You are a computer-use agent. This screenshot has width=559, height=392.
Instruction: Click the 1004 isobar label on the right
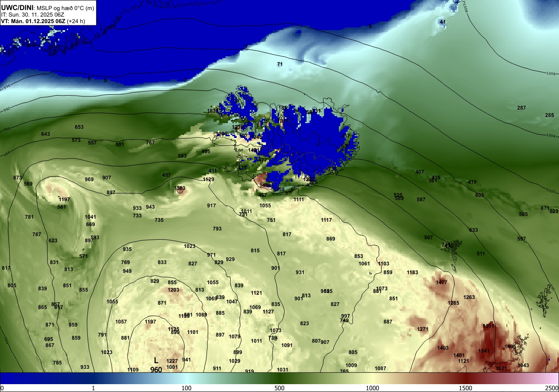point(552,136)
